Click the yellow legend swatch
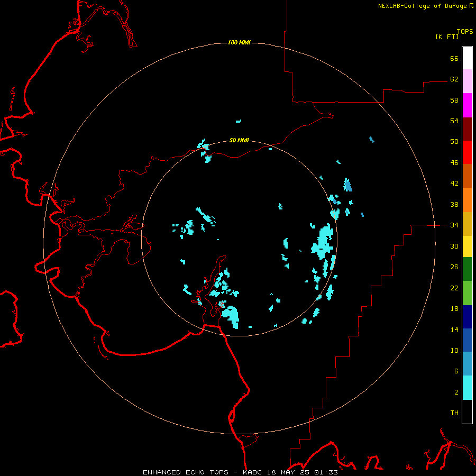This screenshot has width=476, height=476. 467,246
